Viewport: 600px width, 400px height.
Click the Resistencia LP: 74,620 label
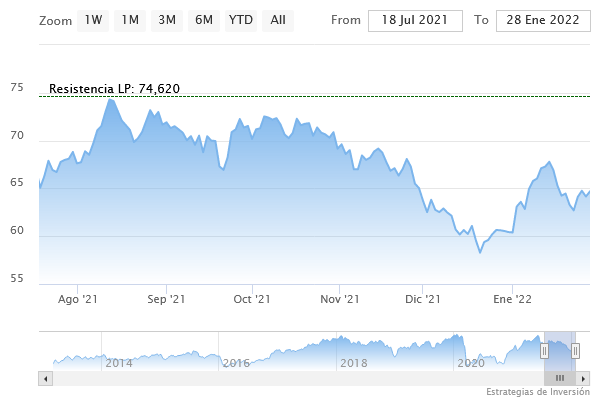pos(114,89)
